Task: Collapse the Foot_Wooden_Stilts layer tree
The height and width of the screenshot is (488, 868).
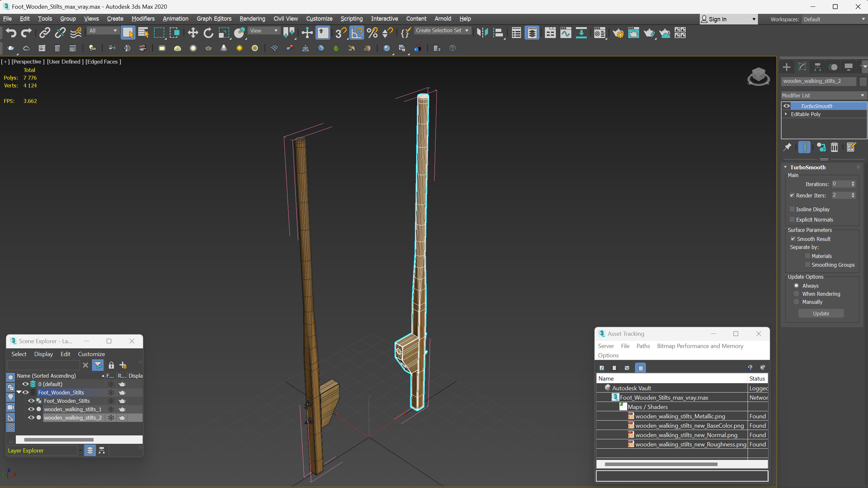Action: (19, 392)
